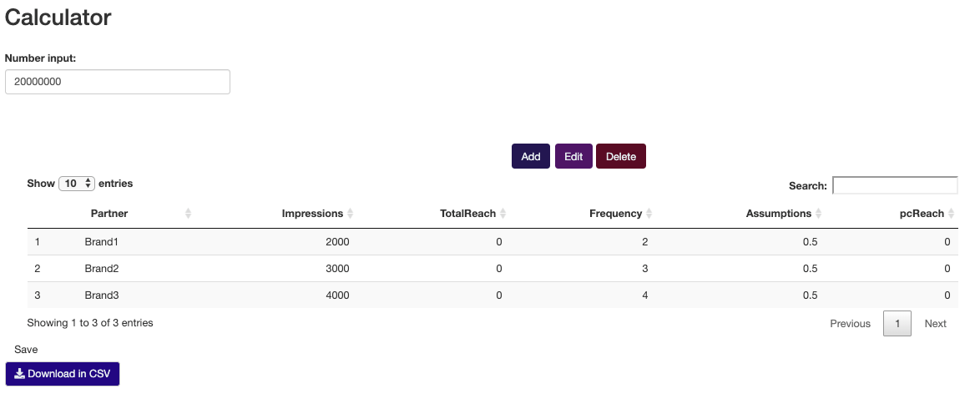Focus the Number input field
This screenshot has height=409, width=980.
[x=118, y=82]
